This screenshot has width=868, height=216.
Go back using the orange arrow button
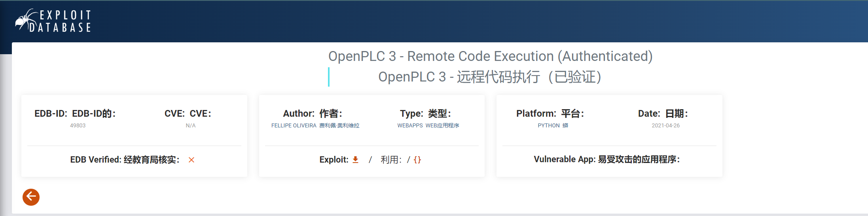[31, 197]
